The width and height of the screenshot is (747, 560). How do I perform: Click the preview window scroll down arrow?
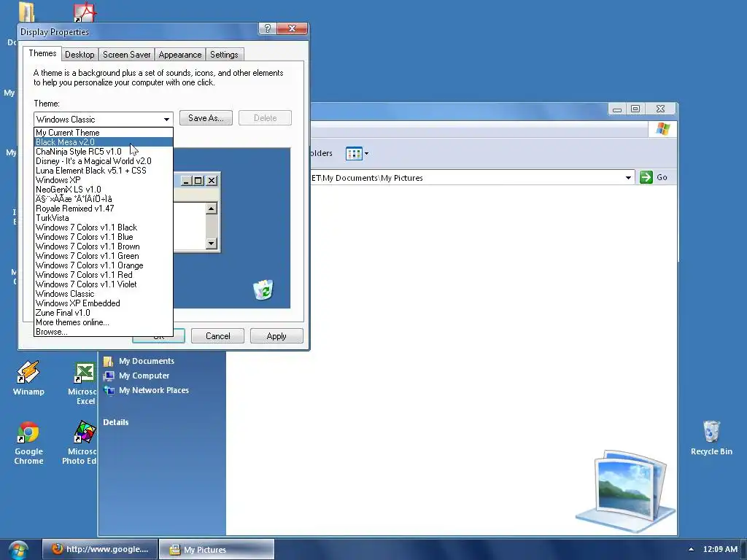pos(212,244)
